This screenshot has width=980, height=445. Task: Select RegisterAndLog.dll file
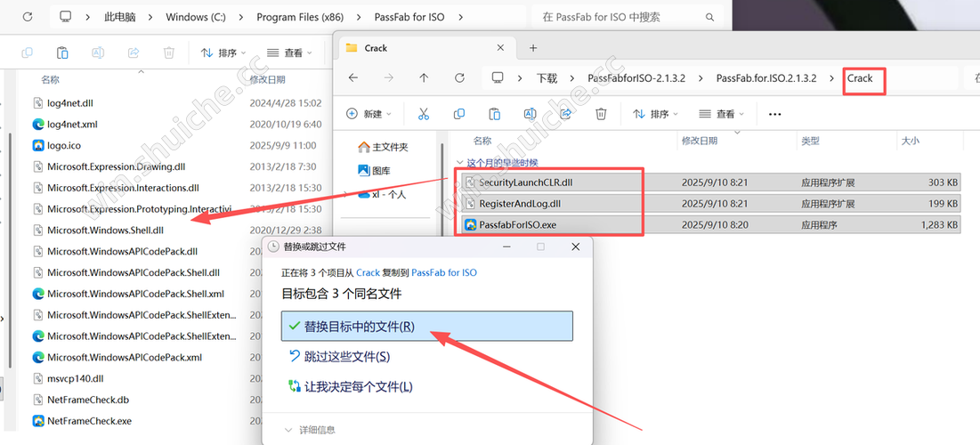[x=711, y=204]
